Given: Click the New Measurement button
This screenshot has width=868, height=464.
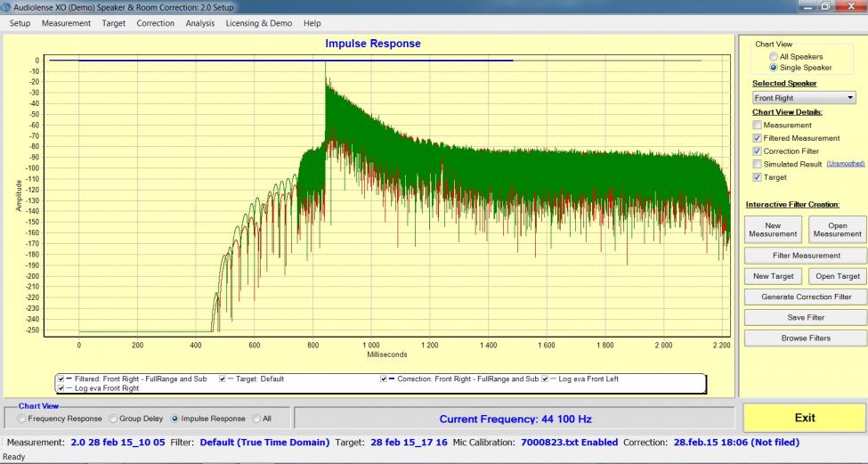Looking at the screenshot, I should pyautogui.click(x=773, y=230).
